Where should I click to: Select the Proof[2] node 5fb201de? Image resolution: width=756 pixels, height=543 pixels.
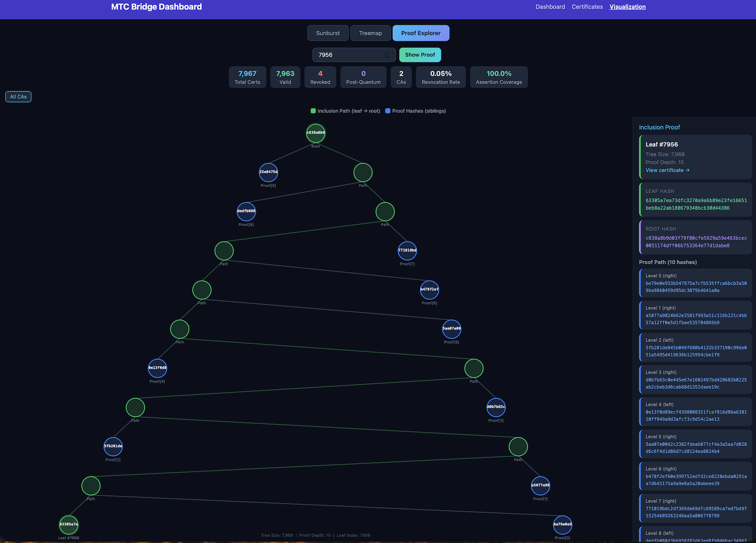pyautogui.click(x=113, y=446)
